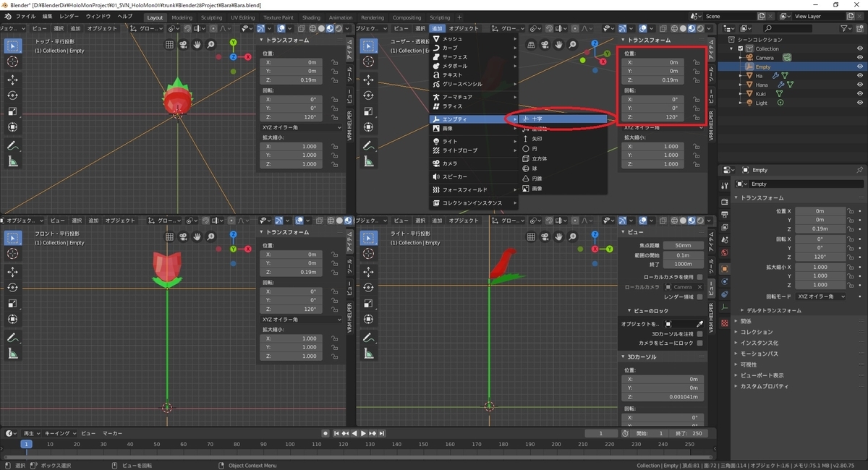This screenshot has width=868, height=470.
Task: Select 十字 (Plain Axes) empty type
Action: 563,119
